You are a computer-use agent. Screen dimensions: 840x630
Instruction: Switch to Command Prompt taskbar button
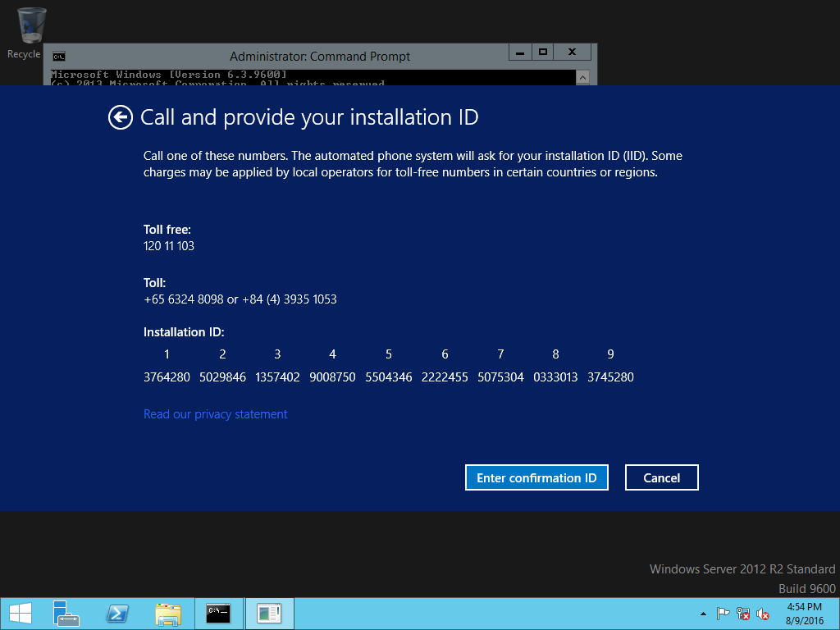(218, 614)
